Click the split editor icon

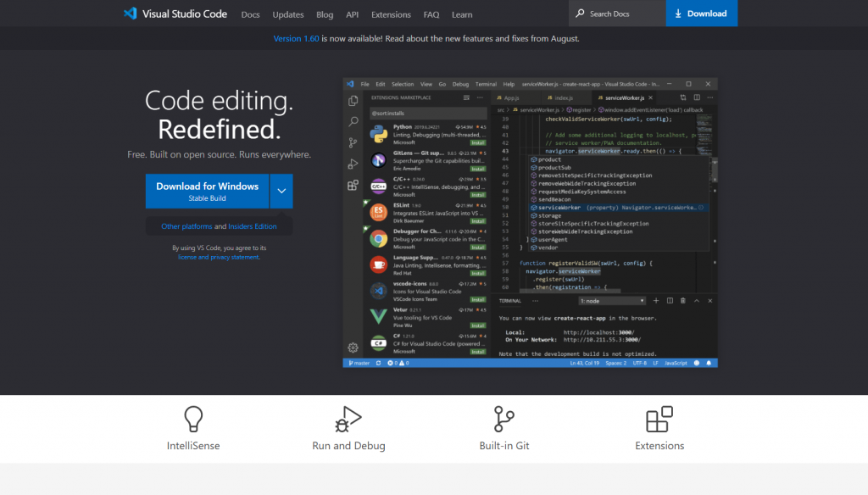click(697, 97)
